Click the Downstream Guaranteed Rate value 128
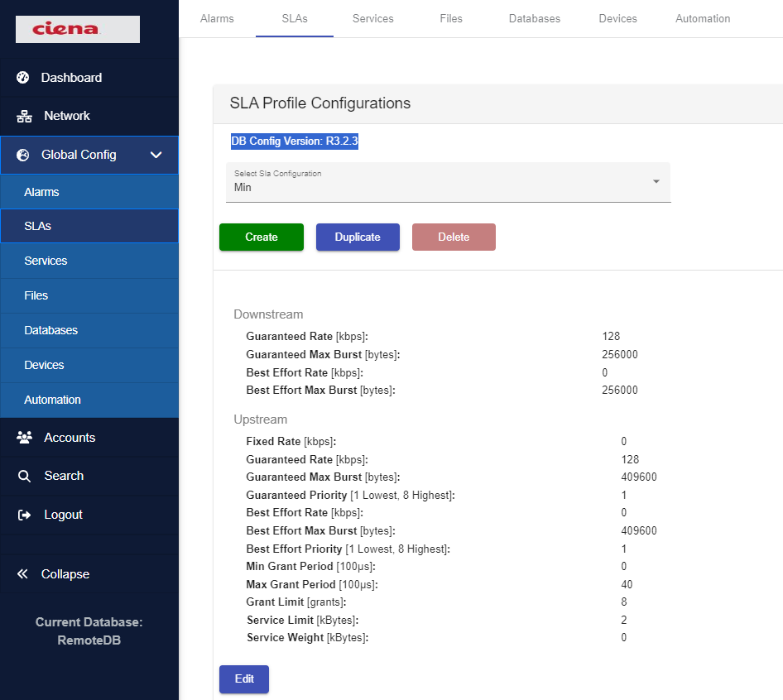Screen dimensions: 783x700 [x=611, y=337]
